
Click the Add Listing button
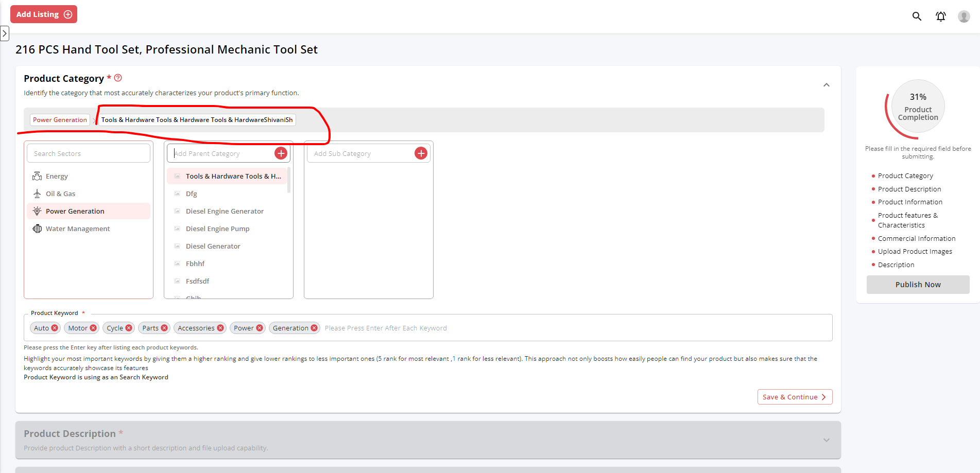coord(44,14)
